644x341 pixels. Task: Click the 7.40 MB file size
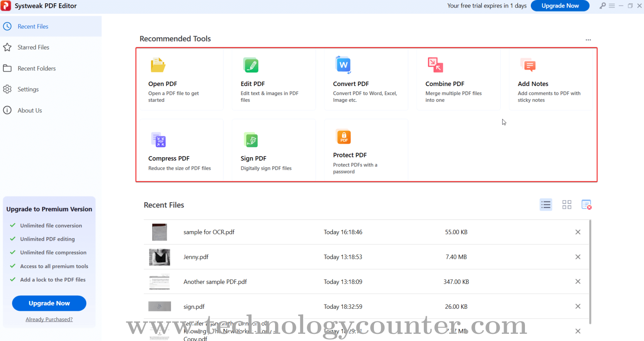tap(456, 257)
